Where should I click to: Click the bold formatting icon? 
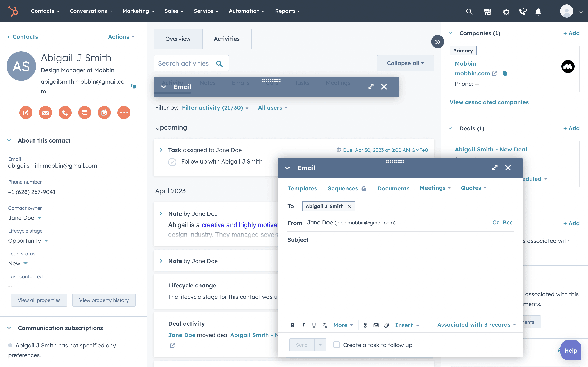click(293, 325)
